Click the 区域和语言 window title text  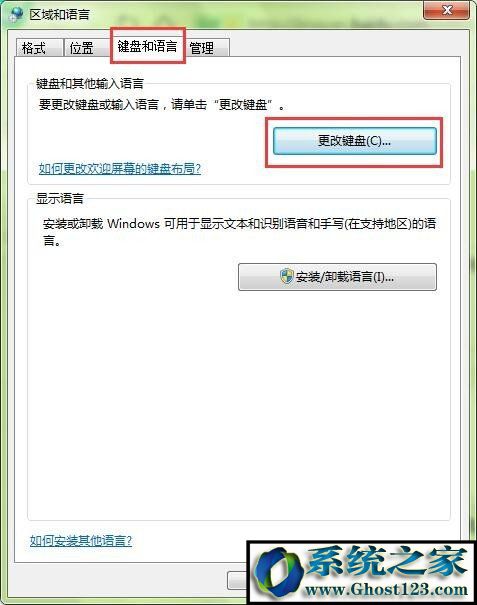coord(59,15)
